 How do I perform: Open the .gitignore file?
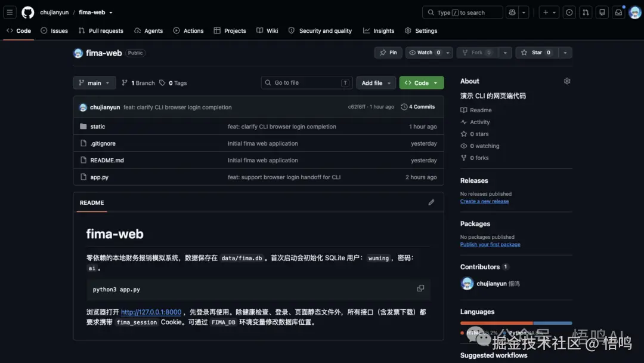point(103,143)
